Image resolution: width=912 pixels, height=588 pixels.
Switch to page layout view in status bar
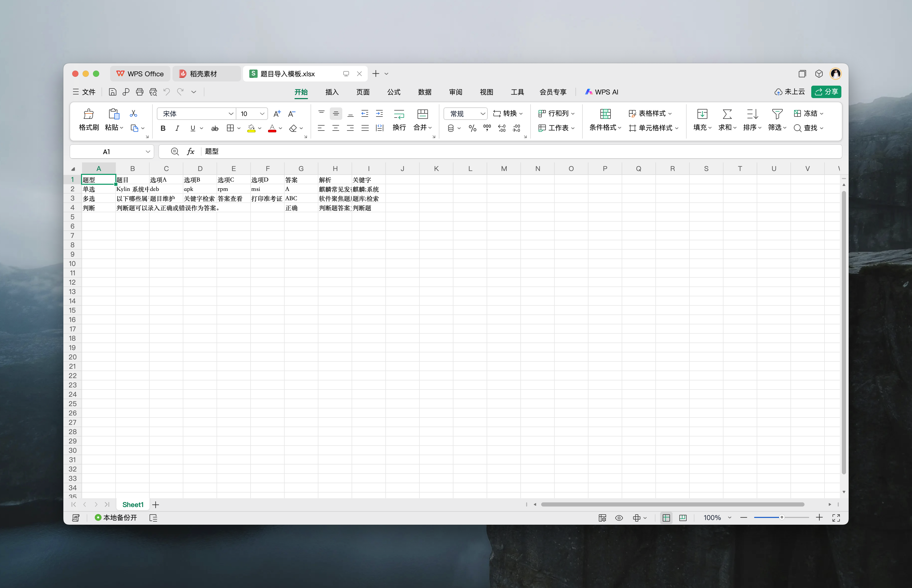coord(683,518)
